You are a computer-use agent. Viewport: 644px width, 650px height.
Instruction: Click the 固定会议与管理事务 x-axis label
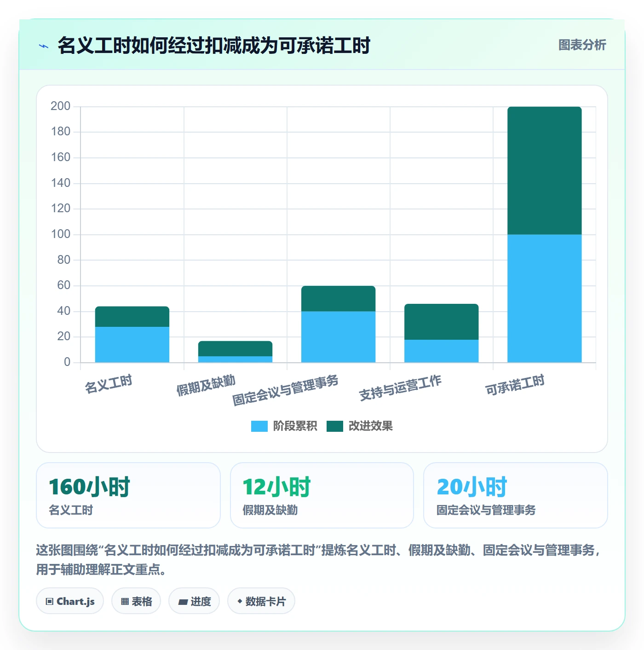[x=285, y=390]
